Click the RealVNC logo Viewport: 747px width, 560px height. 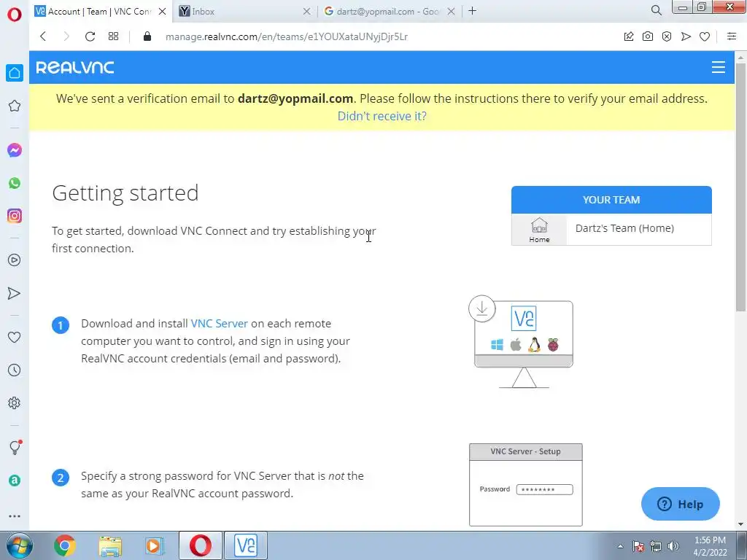75,68
